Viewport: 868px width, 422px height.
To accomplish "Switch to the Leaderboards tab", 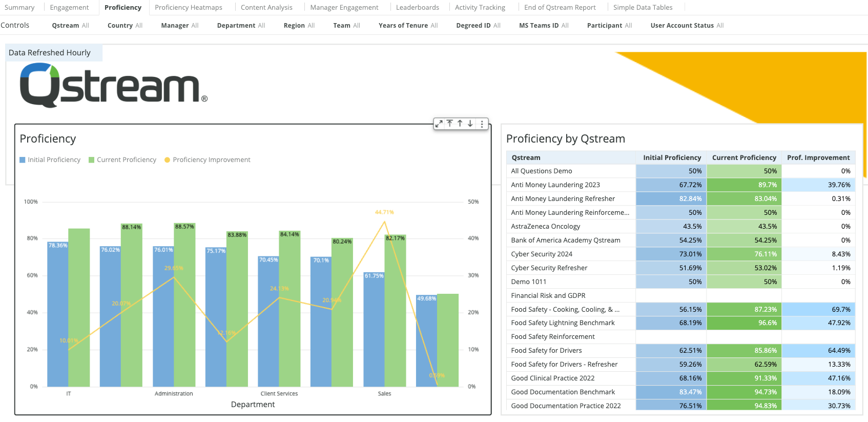I will coord(418,8).
